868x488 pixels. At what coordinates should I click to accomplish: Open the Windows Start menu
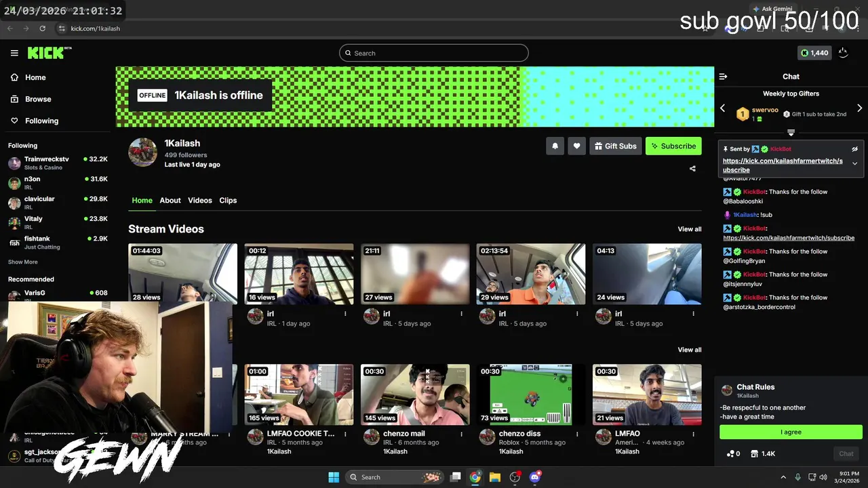click(x=334, y=477)
